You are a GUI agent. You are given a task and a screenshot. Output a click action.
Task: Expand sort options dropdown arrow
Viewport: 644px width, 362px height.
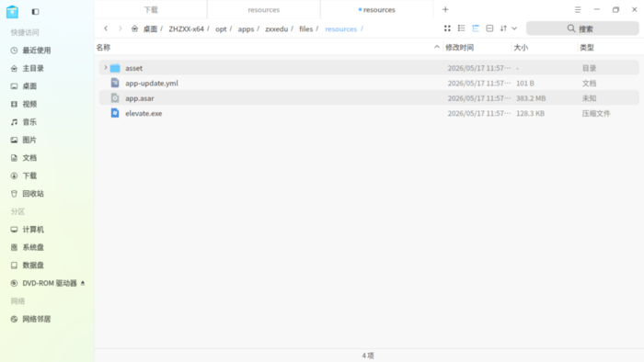514,28
